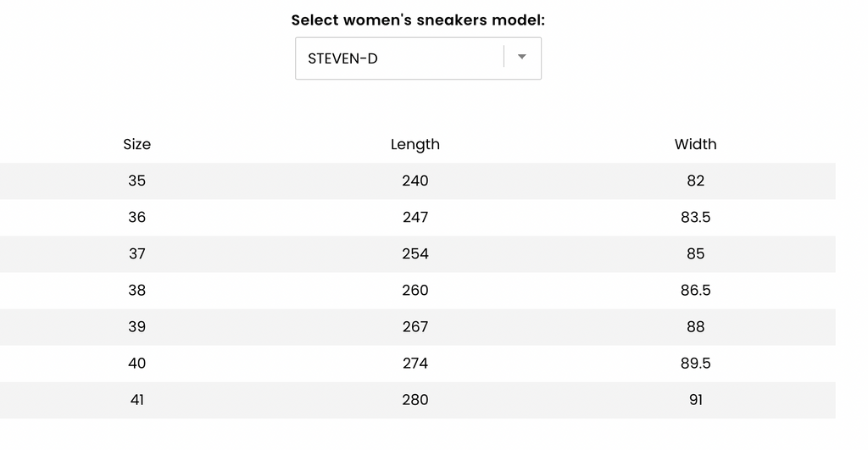Click the width value 86.5
This screenshot has width=868, height=450.
tap(695, 291)
